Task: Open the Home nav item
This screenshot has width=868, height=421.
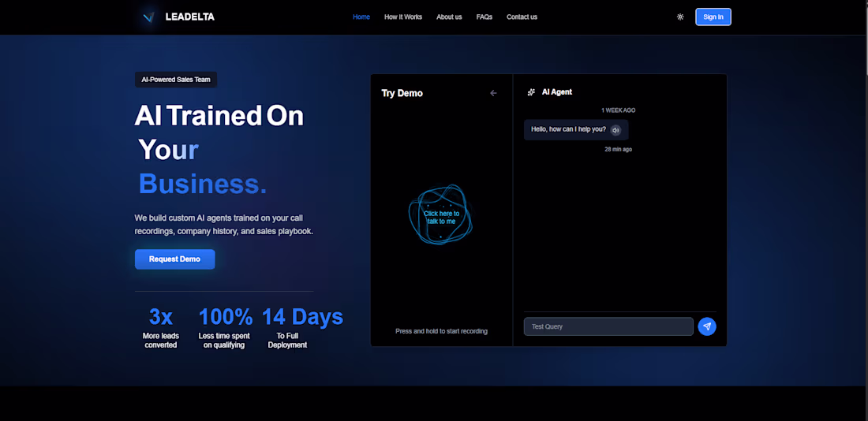Action: [361, 17]
